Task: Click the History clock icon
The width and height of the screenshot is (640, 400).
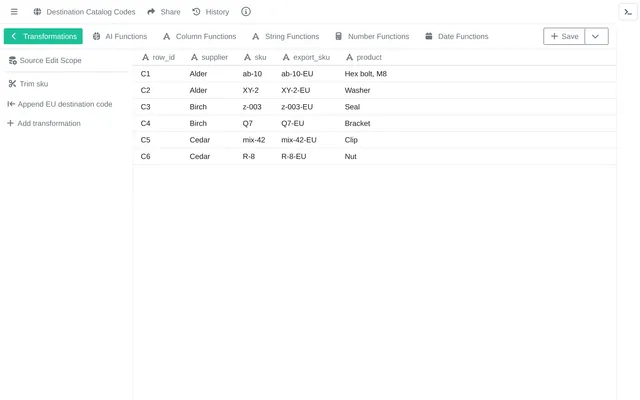Action: point(196,12)
